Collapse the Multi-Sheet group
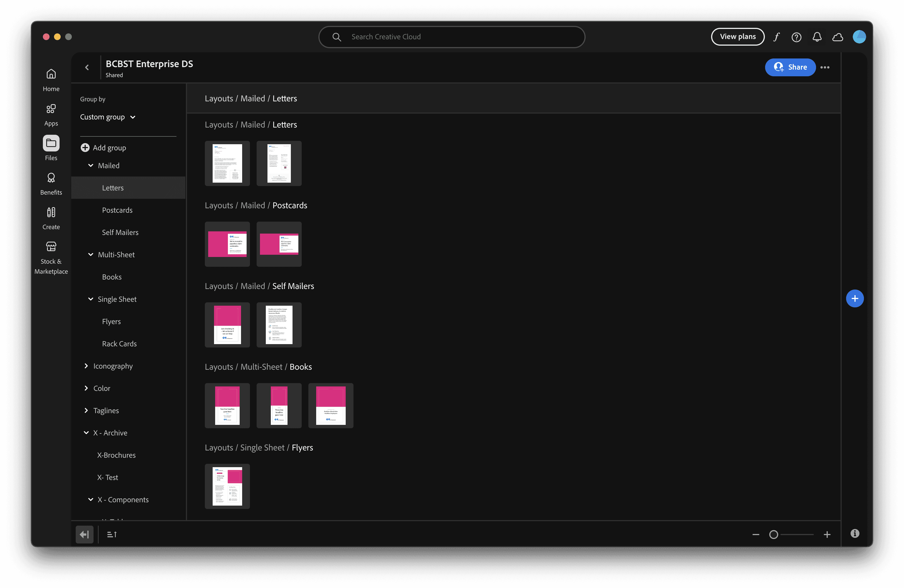The image size is (904, 588). 91,254
